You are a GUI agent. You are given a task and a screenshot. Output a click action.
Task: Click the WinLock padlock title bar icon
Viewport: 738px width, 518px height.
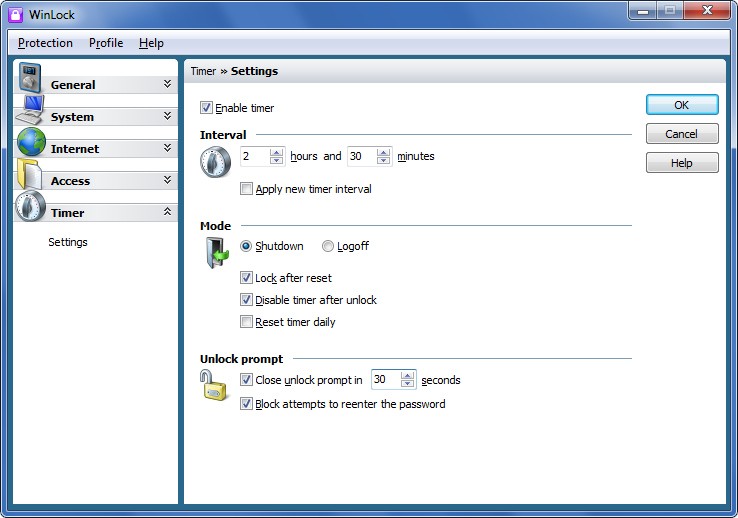coord(16,15)
